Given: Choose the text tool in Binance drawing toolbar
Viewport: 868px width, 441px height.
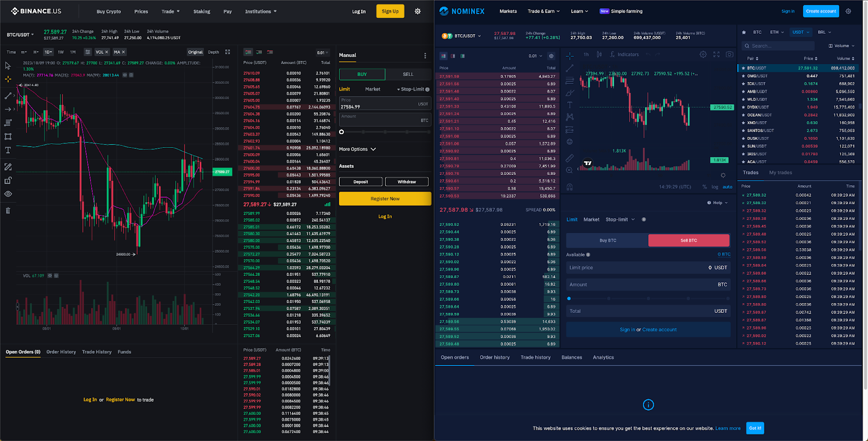Looking at the screenshot, I should (8, 150).
